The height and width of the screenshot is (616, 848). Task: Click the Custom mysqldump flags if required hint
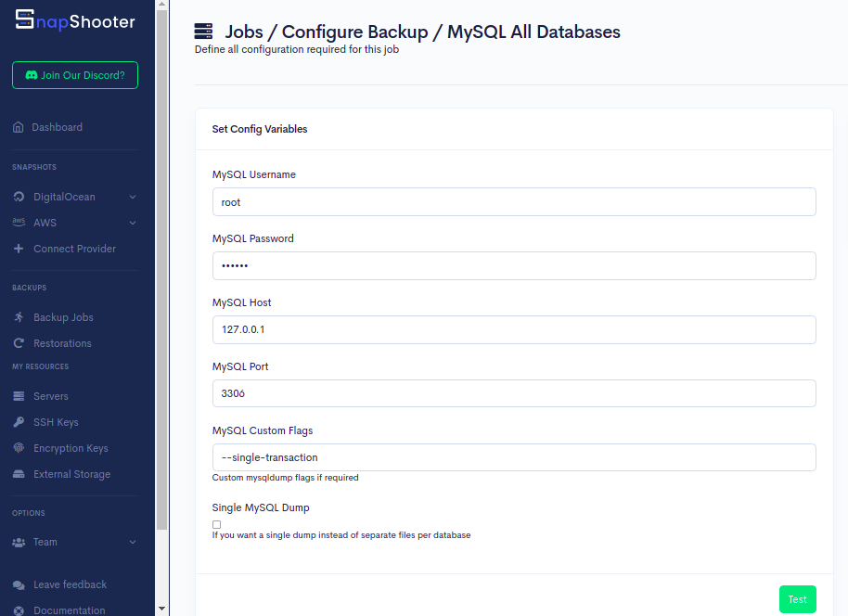point(285,478)
